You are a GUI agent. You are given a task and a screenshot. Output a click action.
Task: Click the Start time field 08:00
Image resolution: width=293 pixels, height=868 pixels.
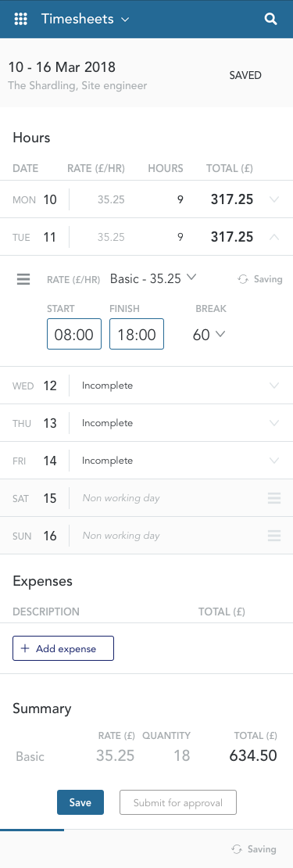click(x=74, y=334)
